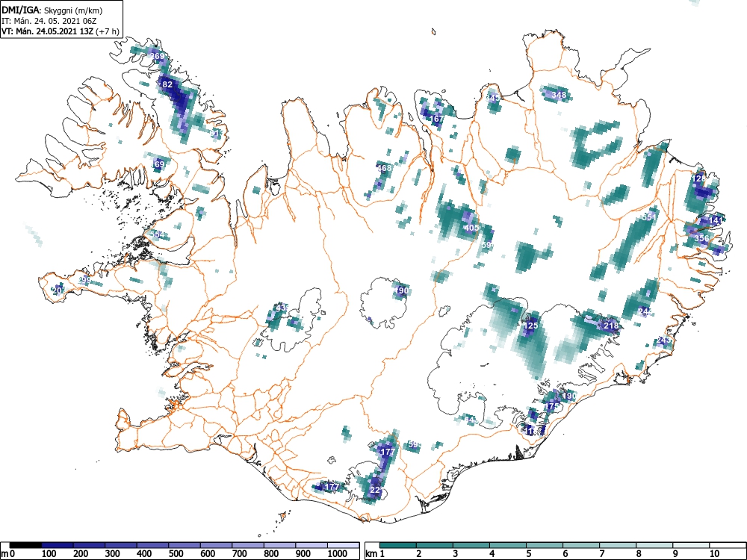Click the '1000' tick on the meter legend
The height and width of the screenshot is (560, 747).
338,553
